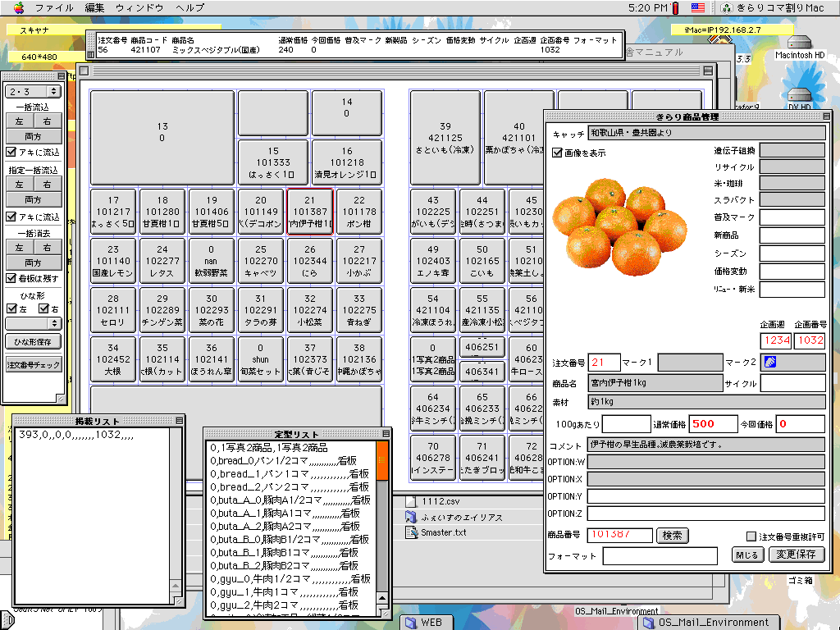
Task: Open the WEB folder tab icon
Action: coord(411,623)
